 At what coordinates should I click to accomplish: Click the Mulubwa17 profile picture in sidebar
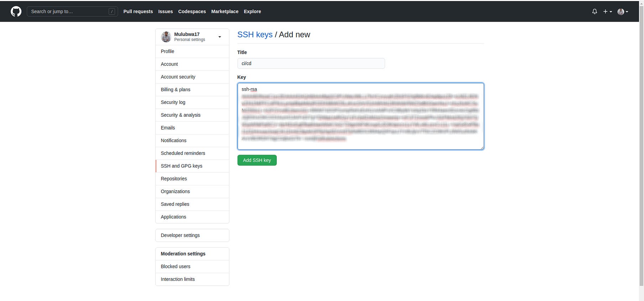(166, 37)
